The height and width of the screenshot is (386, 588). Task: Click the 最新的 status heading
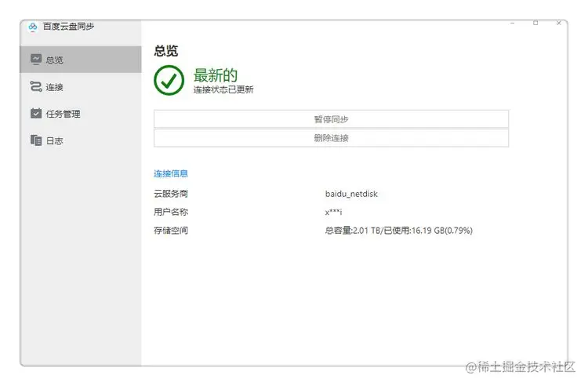[216, 75]
